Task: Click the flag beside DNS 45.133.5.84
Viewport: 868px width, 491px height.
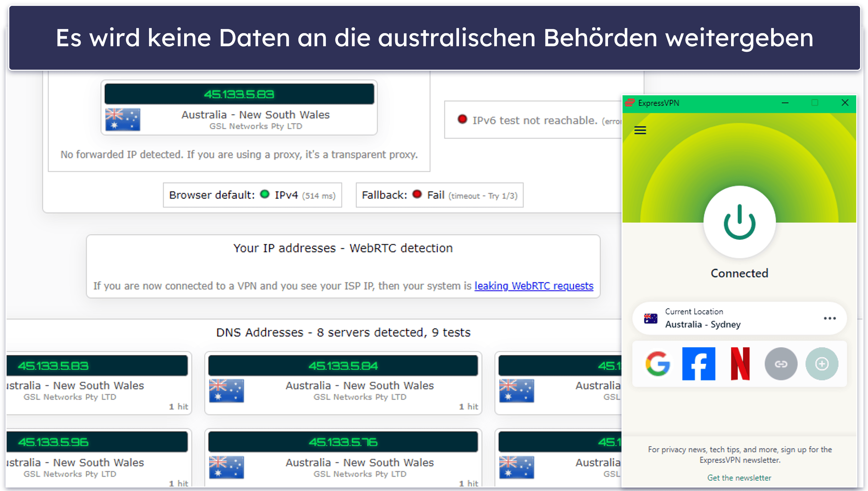Action: click(x=226, y=391)
